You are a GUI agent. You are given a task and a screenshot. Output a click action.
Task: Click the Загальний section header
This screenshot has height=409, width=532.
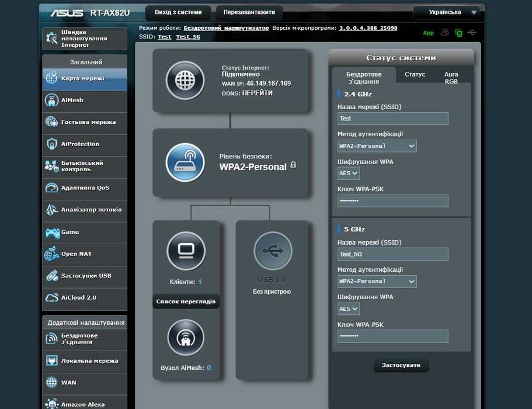(x=85, y=62)
